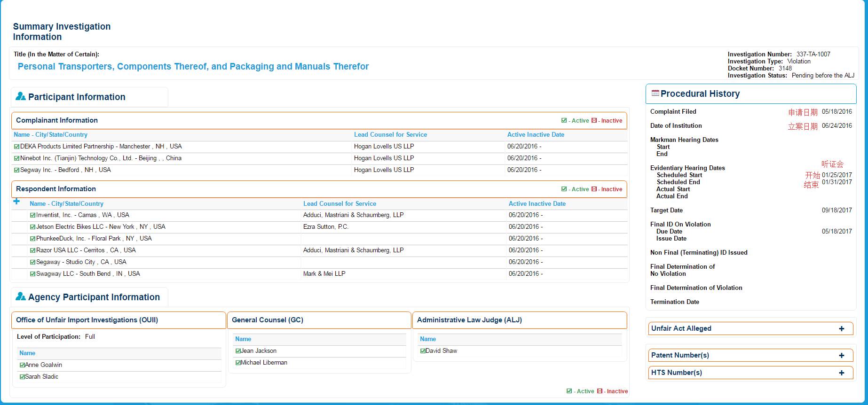The height and width of the screenshot is (405, 868).
Task: Click the bottom Inactive legend icon below agency tables
Action: point(600,391)
